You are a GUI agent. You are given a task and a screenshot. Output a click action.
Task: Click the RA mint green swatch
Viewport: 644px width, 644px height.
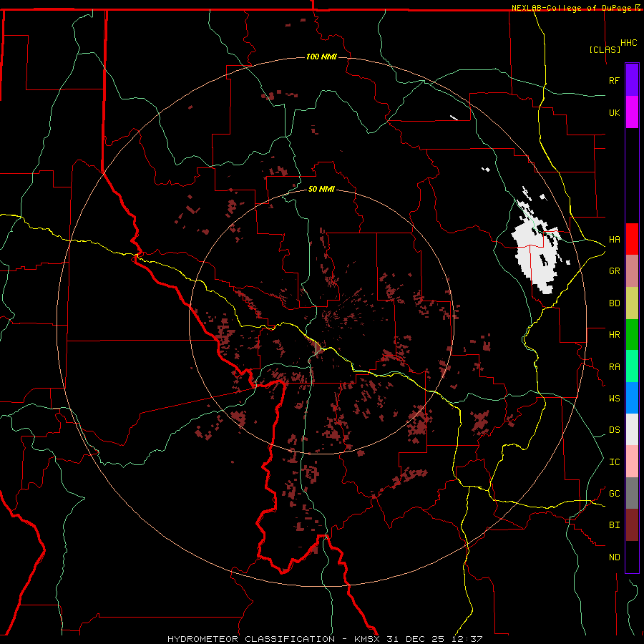pos(632,366)
